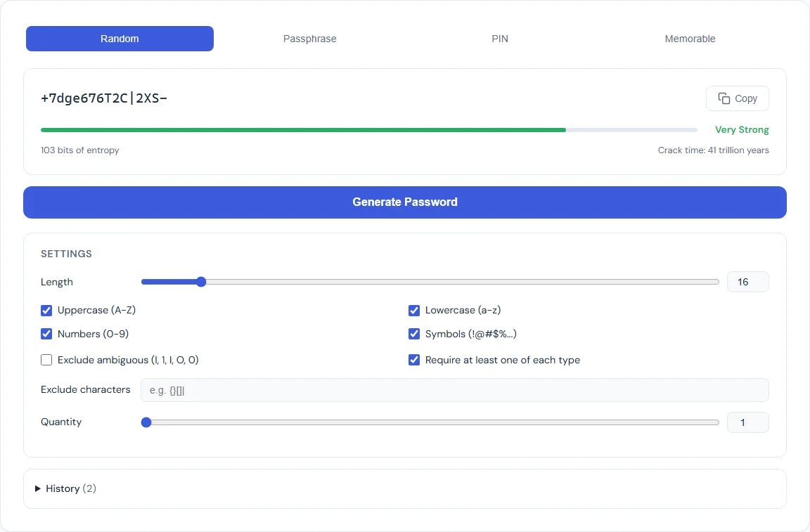Copy the generated password
The image size is (810, 532).
[x=737, y=98]
